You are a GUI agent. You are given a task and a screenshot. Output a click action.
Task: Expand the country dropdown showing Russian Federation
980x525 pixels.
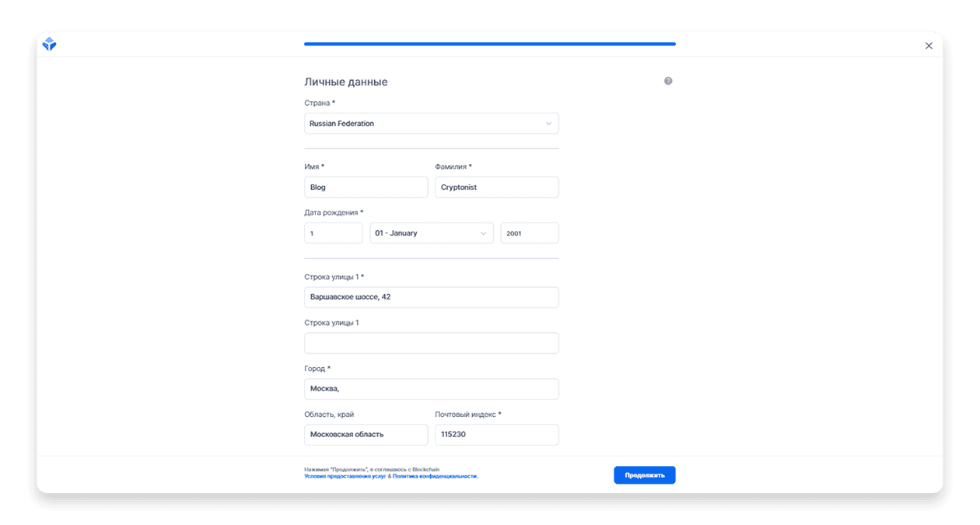(431, 124)
